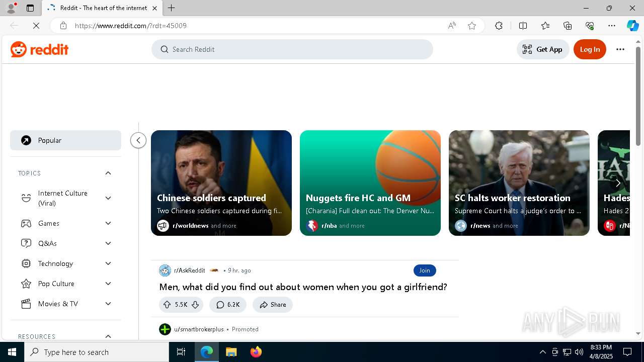Open Collections in Edge toolbar
The height and width of the screenshot is (362, 644).
pyautogui.click(x=568, y=26)
